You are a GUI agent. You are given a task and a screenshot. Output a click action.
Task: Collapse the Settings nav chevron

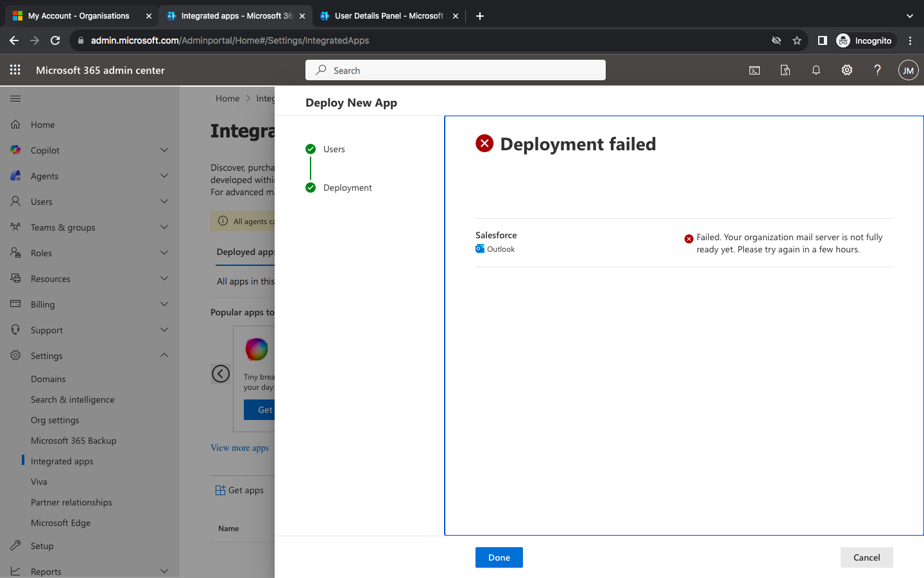(164, 355)
